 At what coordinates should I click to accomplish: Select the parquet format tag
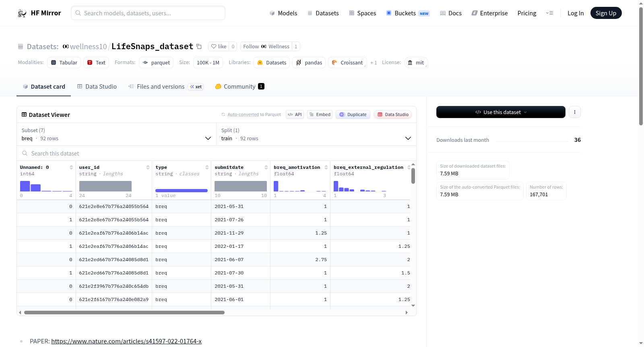pos(156,62)
